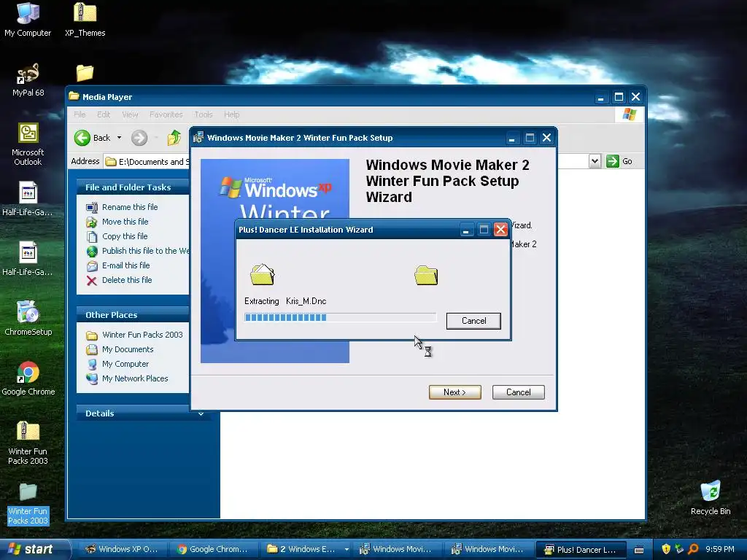Viewport: 747px width, 560px height.
Task: Open the XP_Themes zip folder icon
Action: [x=85, y=19]
